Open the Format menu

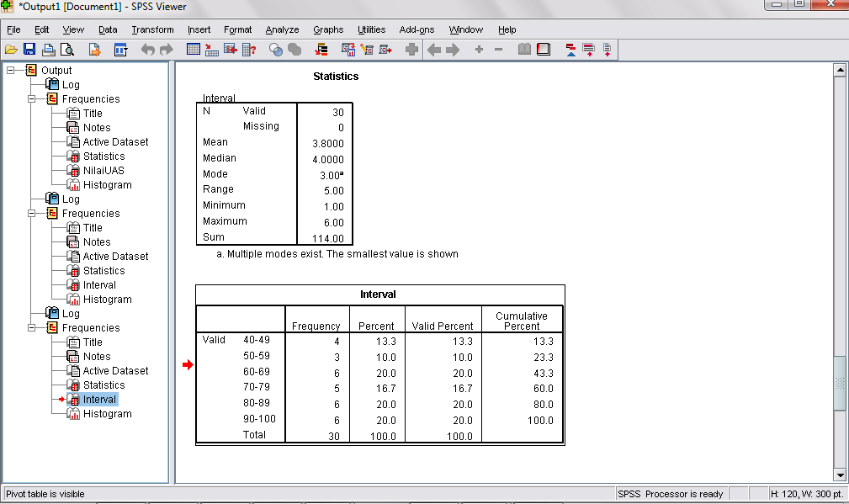point(237,29)
